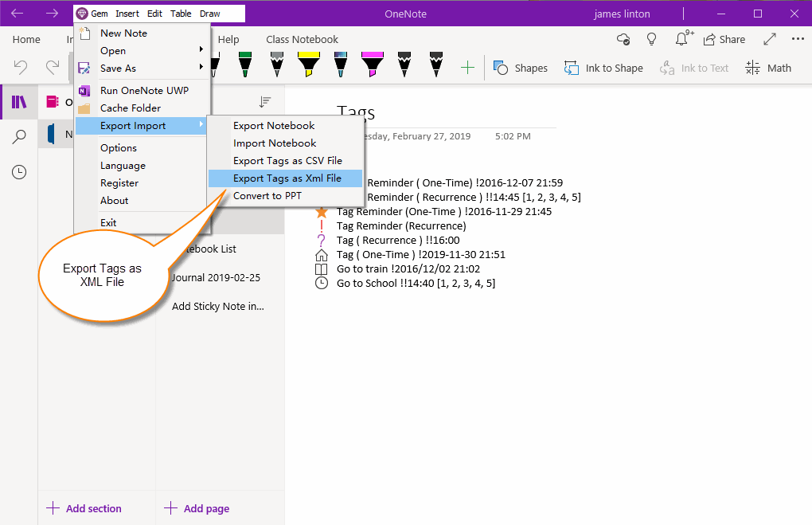Viewport: 812px width, 525px height.
Task: Choose Run OneNote UWP
Action: click(142, 91)
